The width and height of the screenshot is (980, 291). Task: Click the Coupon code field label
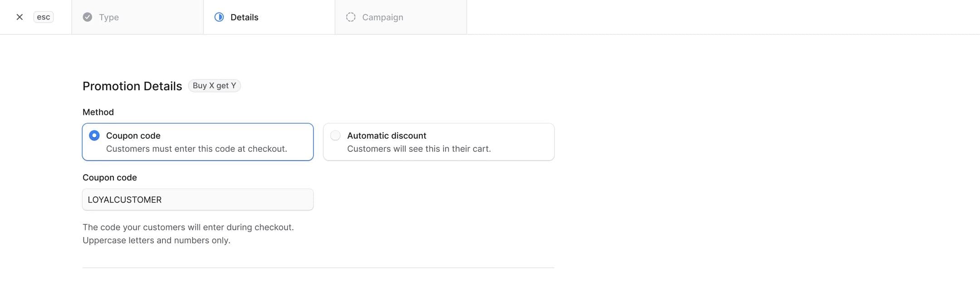tap(110, 178)
